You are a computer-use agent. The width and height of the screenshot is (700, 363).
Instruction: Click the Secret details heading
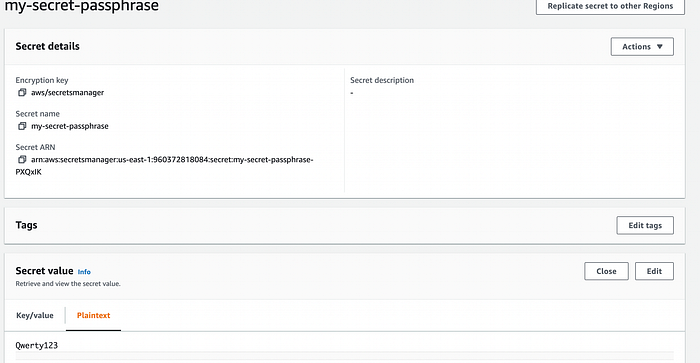pyautogui.click(x=47, y=46)
